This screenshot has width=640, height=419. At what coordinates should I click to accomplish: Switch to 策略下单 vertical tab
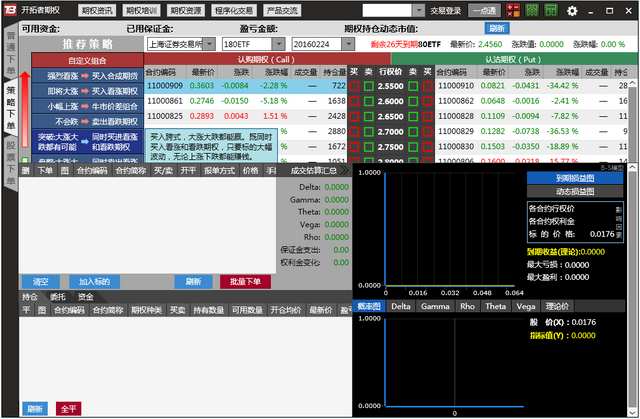coord(11,108)
